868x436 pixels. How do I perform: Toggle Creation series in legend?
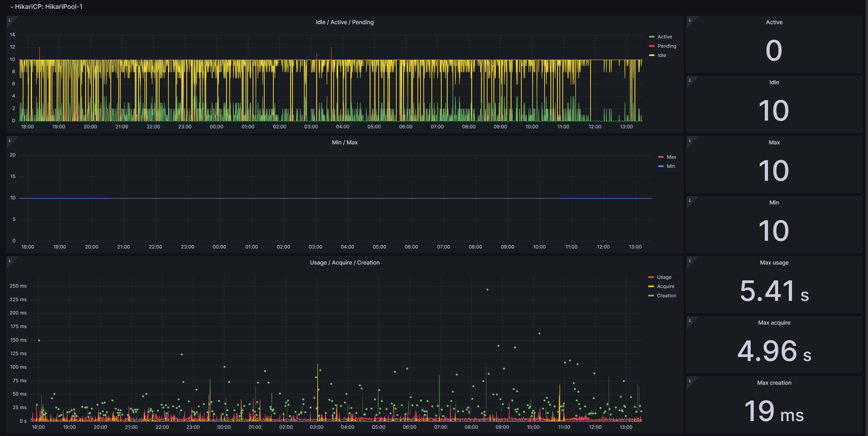click(x=666, y=296)
